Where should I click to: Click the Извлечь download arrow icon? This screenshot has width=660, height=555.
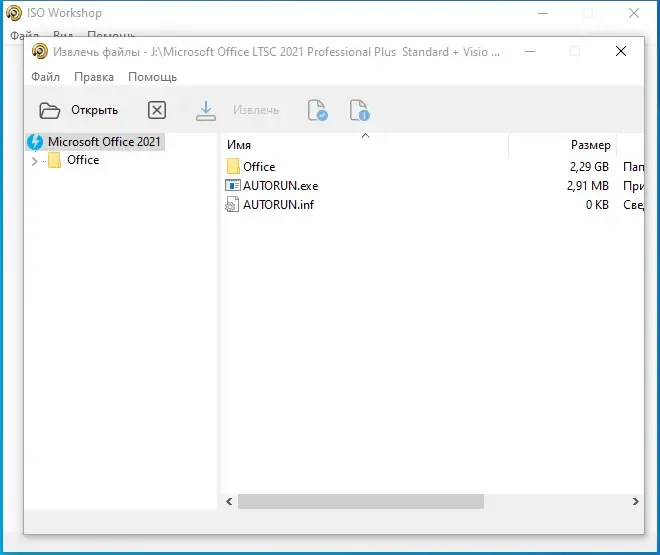(x=206, y=111)
